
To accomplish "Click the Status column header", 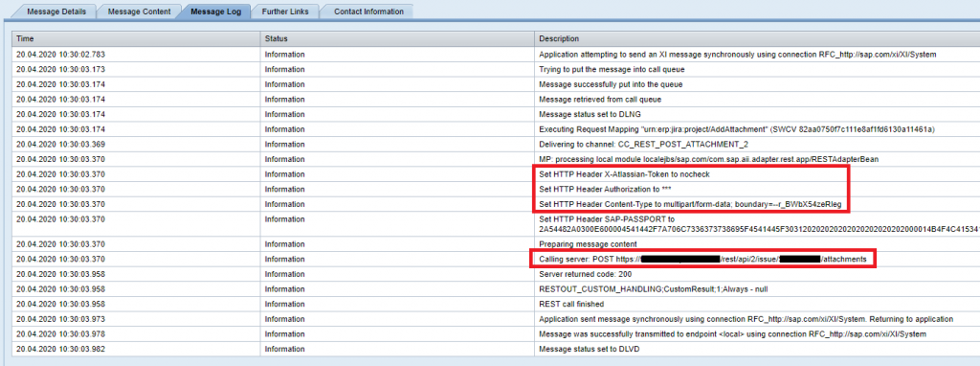I will [397, 38].
